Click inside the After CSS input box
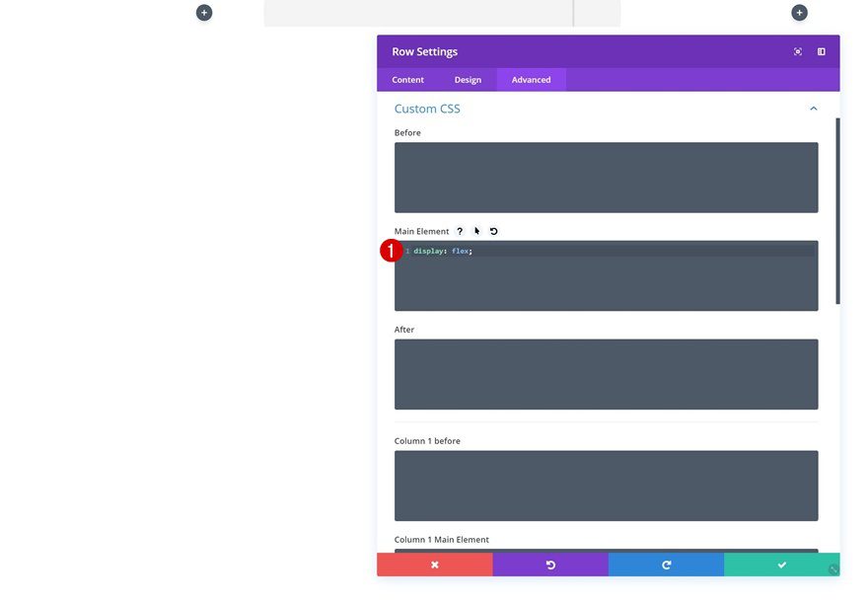This screenshot has width=868, height=604. pyautogui.click(x=606, y=373)
